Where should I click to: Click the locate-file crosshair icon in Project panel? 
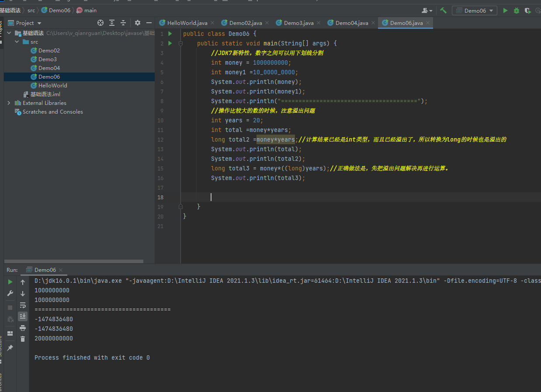point(101,23)
